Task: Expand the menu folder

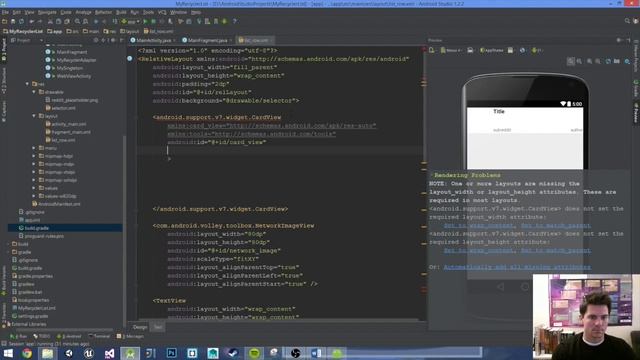Action: pyautogui.click(x=34, y=148)
